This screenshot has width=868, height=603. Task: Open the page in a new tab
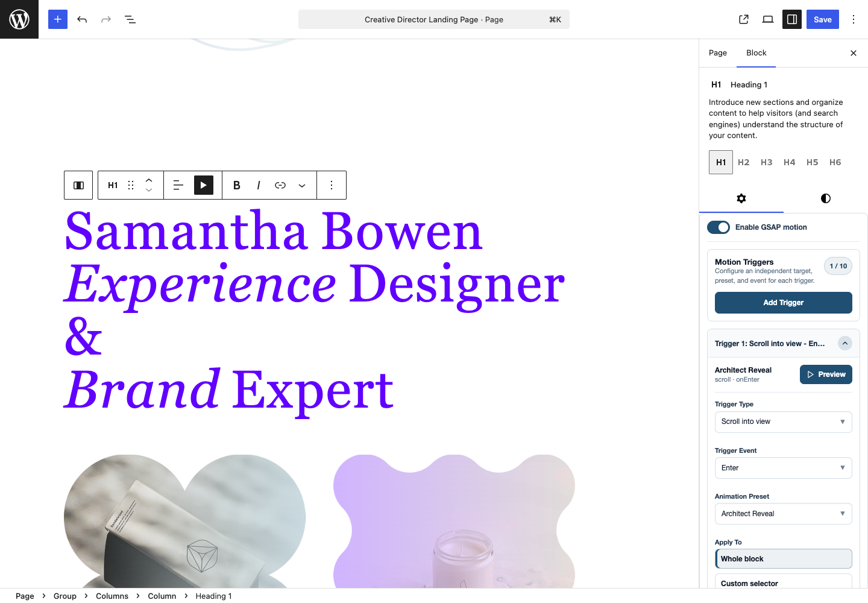pos(744,19)
